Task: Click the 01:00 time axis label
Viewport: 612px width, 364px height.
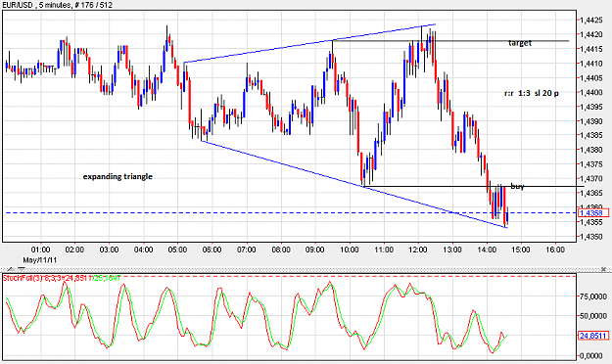Action: click(x=40, y=250)
